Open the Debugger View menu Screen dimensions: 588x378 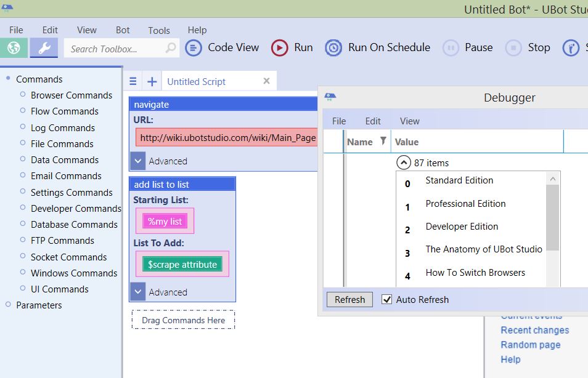(409, 121)
